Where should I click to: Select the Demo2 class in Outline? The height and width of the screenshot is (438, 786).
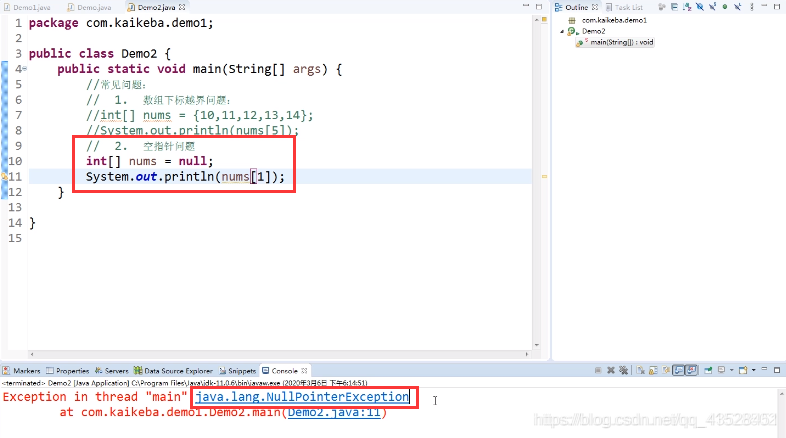pyautogui.click(x=594, y=31)
